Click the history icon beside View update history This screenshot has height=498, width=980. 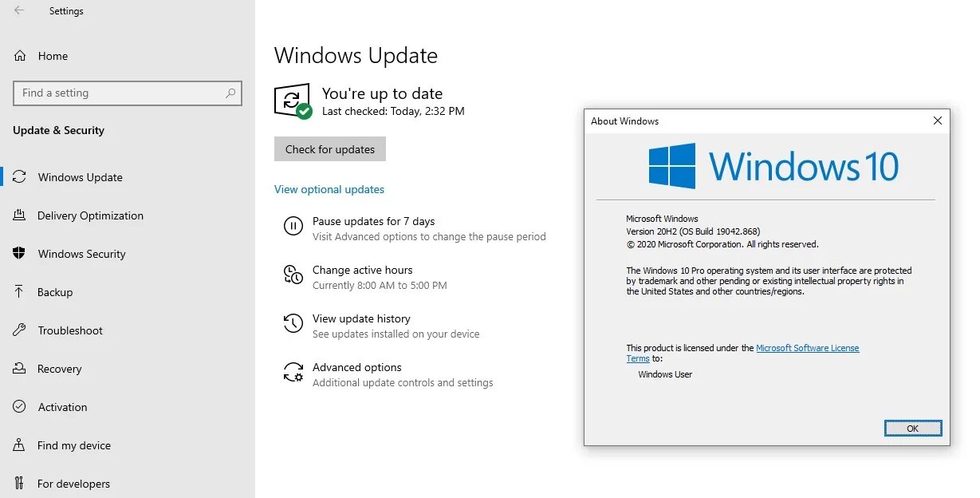[x=293, y=324]
